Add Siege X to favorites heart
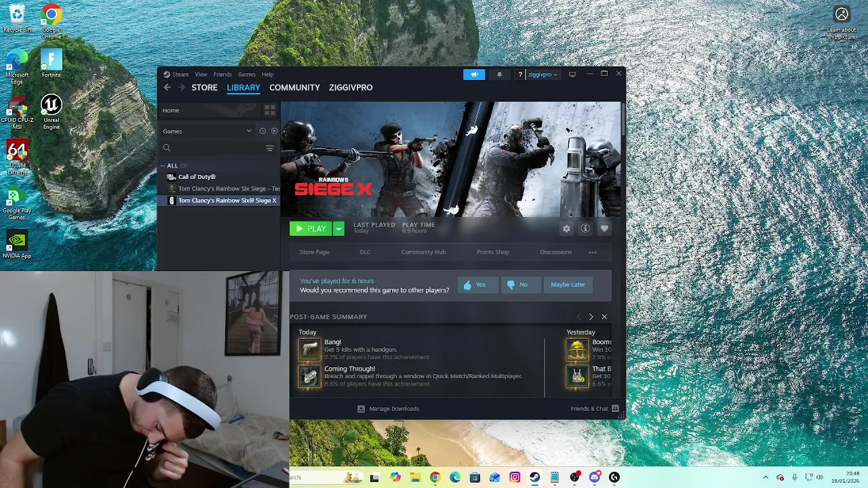Image resolution: width=868 pixels, height=488 pixels. point(604,228)
